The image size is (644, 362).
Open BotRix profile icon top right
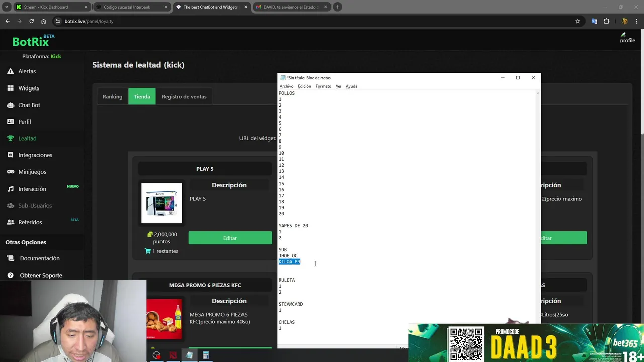[x=627, y=38]
